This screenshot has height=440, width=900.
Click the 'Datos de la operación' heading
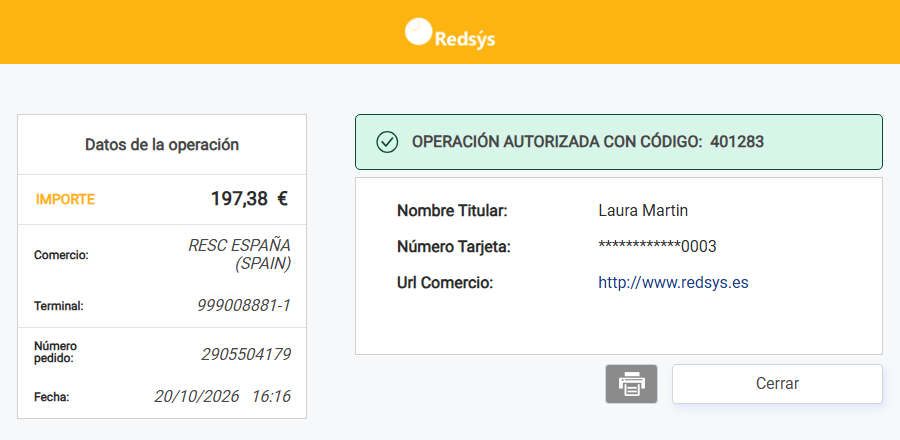click(162, 145)
